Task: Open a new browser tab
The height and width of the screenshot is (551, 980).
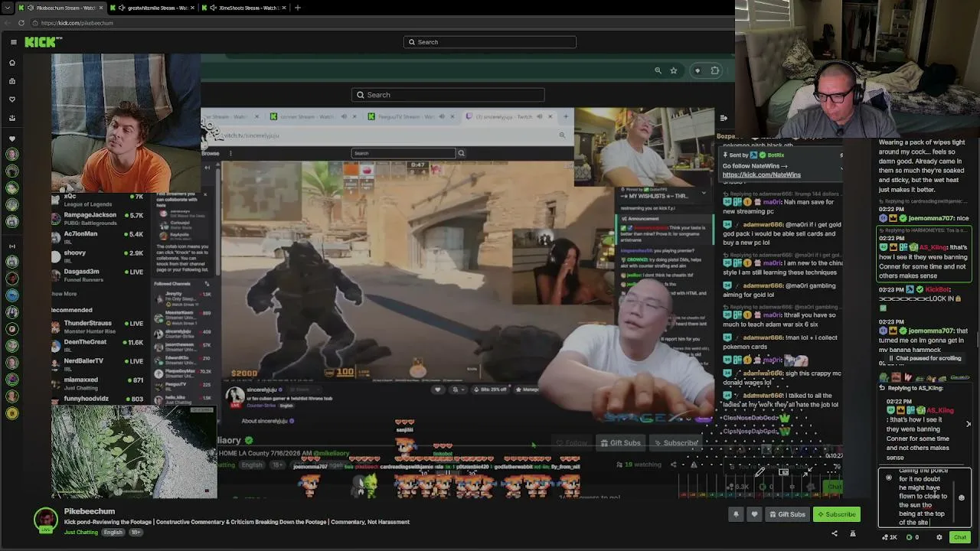Action: 298,8
